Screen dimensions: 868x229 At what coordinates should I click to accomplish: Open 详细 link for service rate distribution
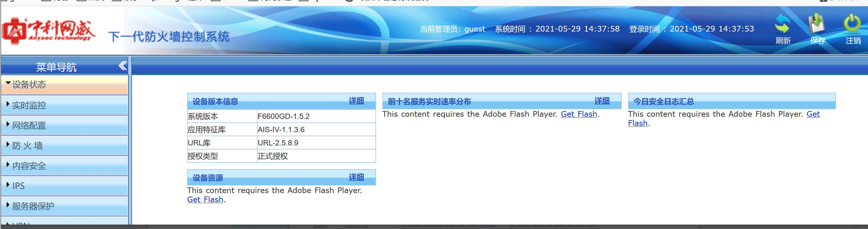point(602,101)
